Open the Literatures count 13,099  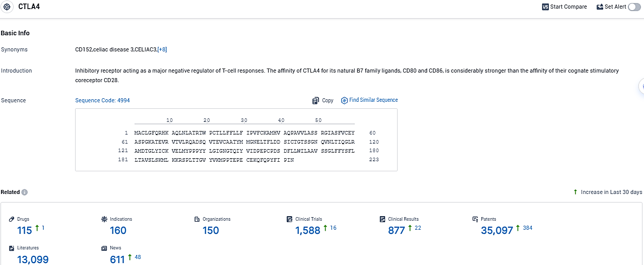[x=33, y=259]
